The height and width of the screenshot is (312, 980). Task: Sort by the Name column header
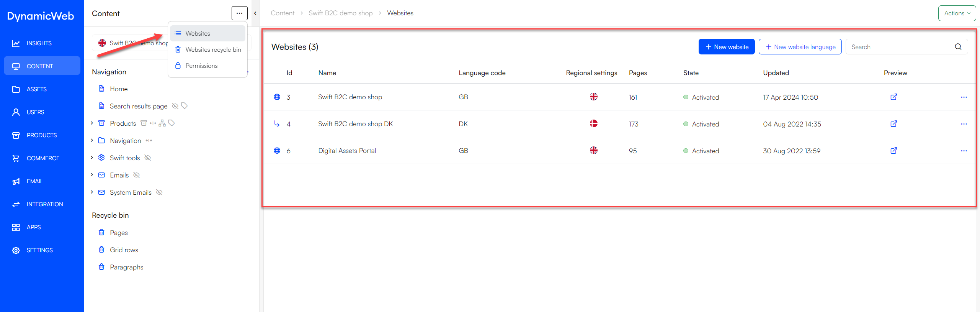[327, 73]
